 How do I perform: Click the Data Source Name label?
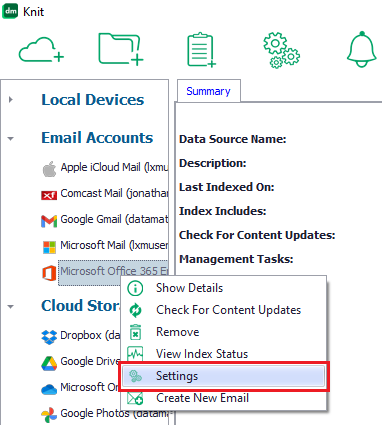[233, 139]
